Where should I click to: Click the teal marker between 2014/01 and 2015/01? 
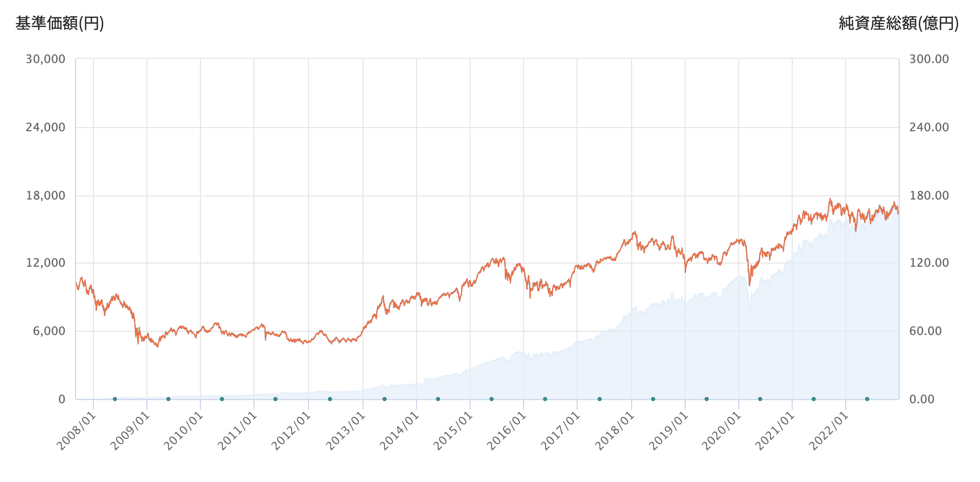pos(438,399)
